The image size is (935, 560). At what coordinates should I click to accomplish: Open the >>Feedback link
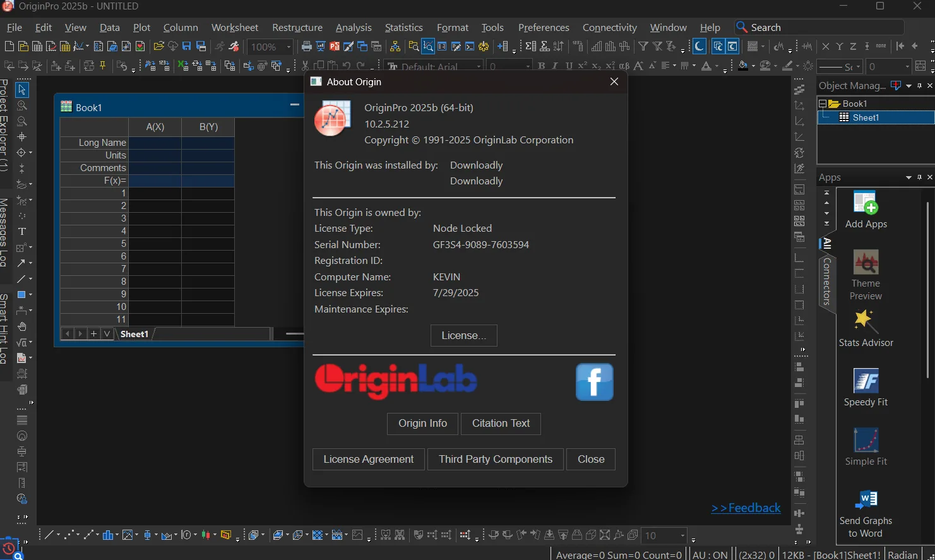point(746,508)
